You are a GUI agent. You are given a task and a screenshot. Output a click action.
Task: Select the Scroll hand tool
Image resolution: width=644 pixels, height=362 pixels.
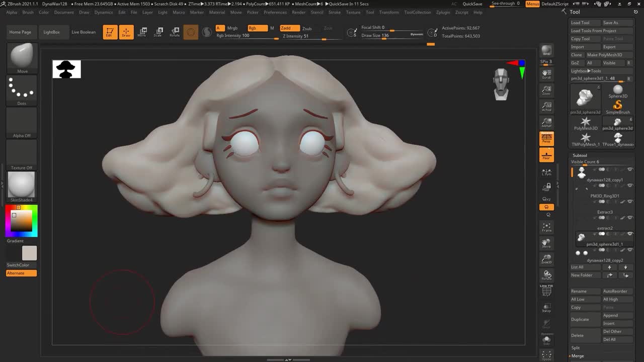click(546, 74)
